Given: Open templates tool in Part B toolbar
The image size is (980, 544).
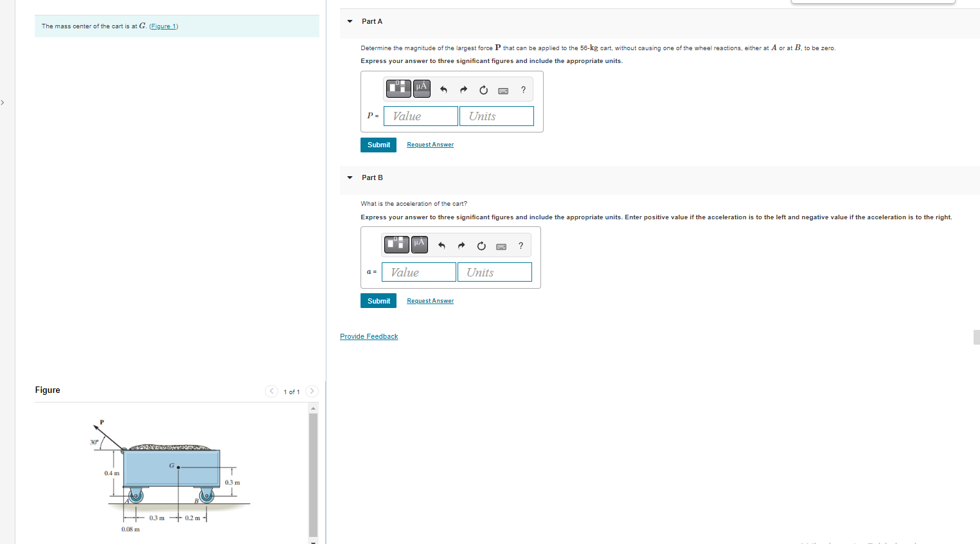Looking at the screenshot, I should coord(396,244).
